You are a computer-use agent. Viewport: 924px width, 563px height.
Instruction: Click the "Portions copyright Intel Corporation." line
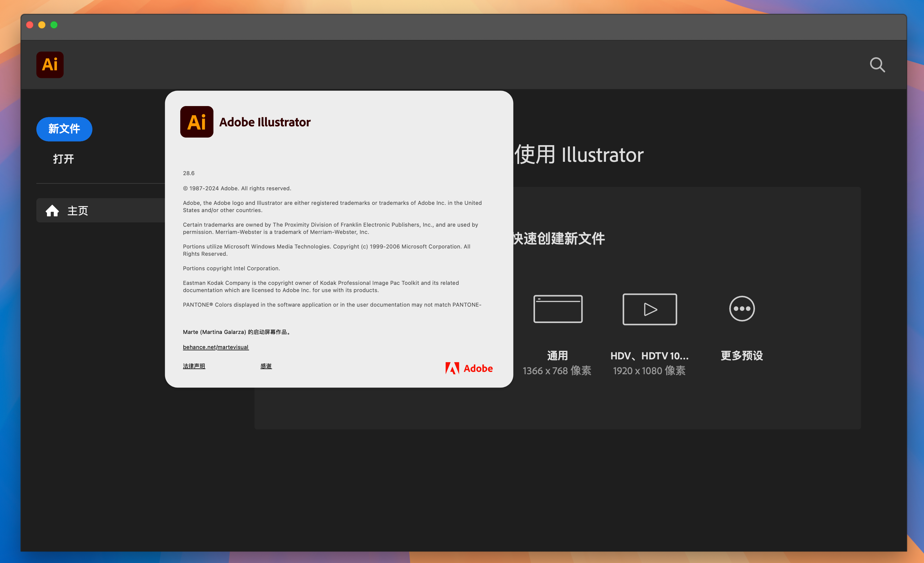click(231, 268)
